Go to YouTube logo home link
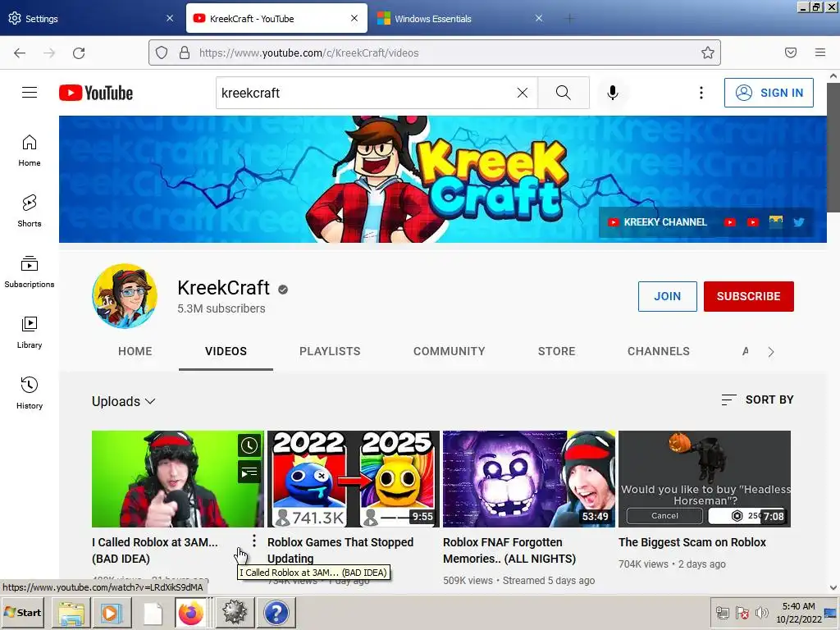Viewport: 840px width, 630px height. (x=96, y=93)
